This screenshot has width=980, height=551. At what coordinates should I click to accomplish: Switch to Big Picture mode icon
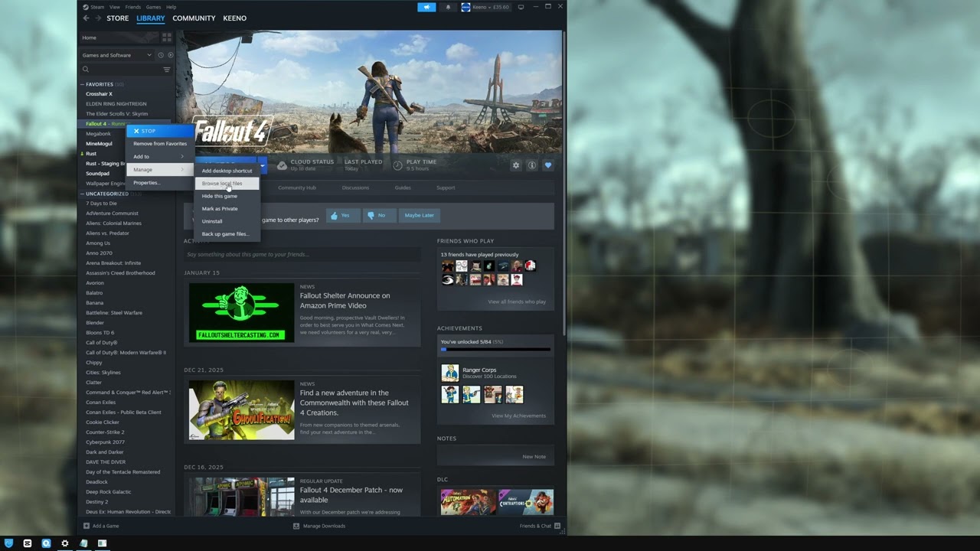[x=521, y=7]
